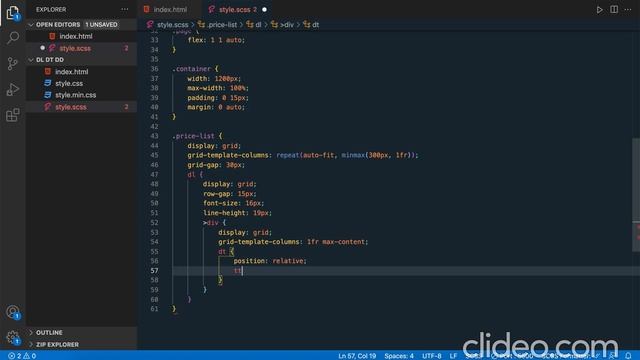Open the Source Control view
Image resolution: width=640 pixels, height=360 pixels.
[13, 63]
